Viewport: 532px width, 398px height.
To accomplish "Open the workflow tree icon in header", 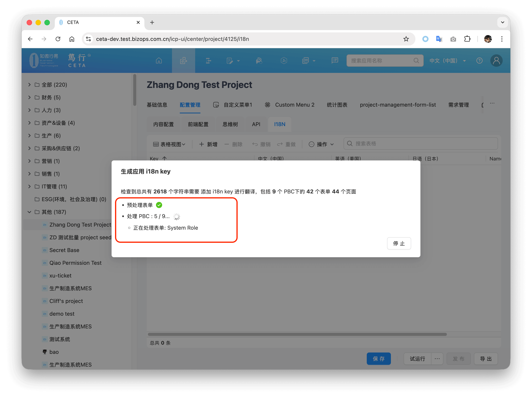I will tap(208, 61).
